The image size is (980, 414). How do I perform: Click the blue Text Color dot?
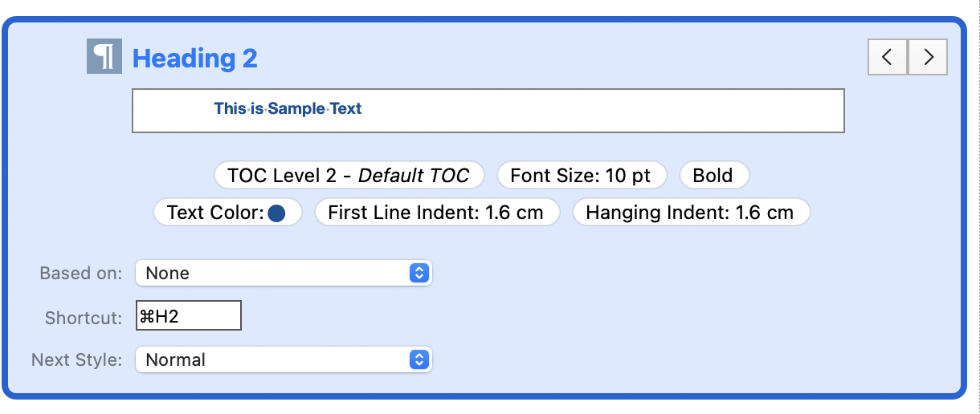[x=277, y=213]
